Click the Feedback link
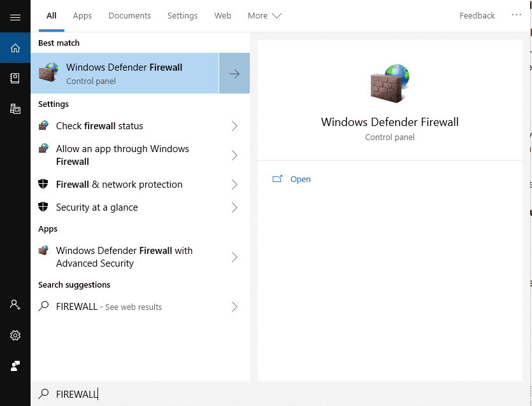532x406 pixels. pyautogui.click(x=477, y=15)
